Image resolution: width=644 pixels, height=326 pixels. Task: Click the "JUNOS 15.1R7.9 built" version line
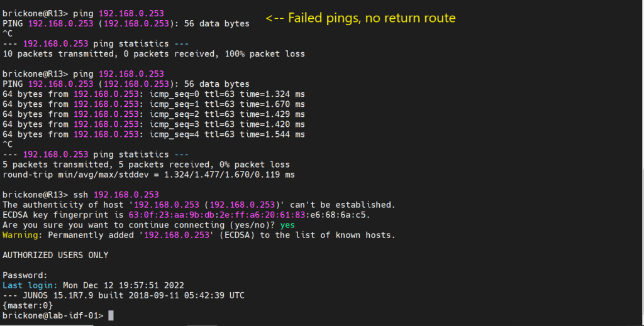tap(123, 295)
